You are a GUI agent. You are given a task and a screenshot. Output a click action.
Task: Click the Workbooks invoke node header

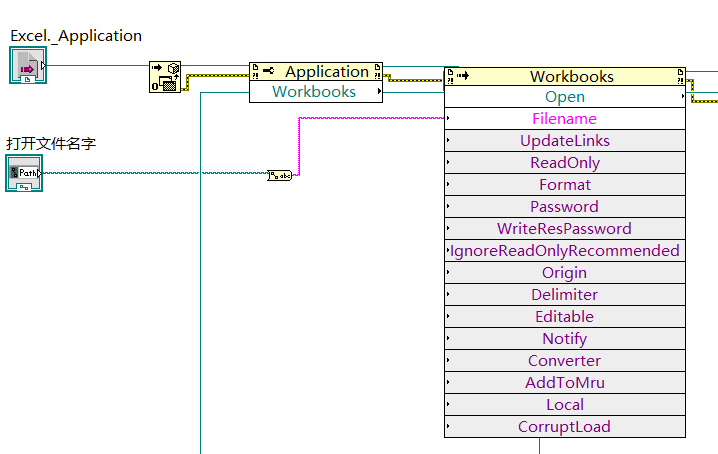pos(565,77)
